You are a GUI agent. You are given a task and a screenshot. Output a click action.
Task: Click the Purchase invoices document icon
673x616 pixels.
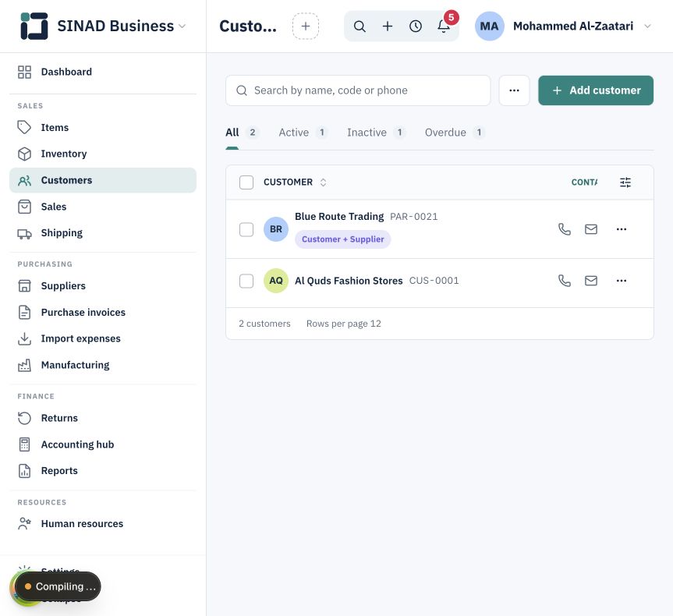click(24, 312)
